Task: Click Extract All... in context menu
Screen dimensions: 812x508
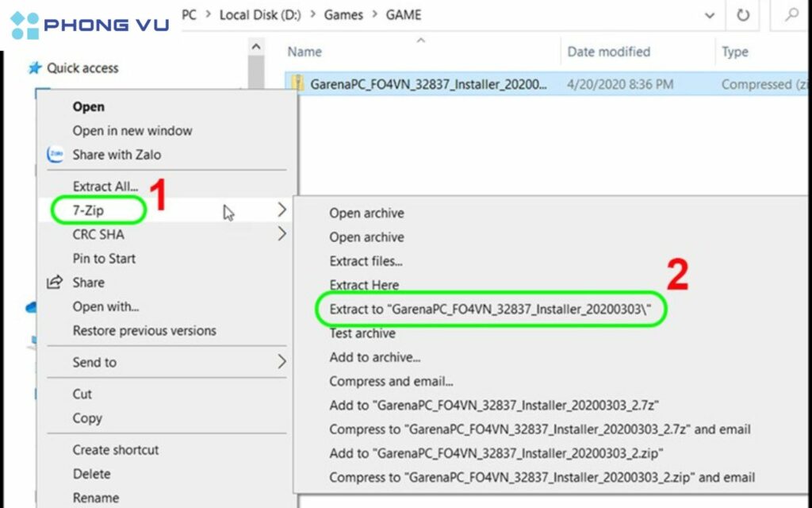Action: (x=105, y=187)
